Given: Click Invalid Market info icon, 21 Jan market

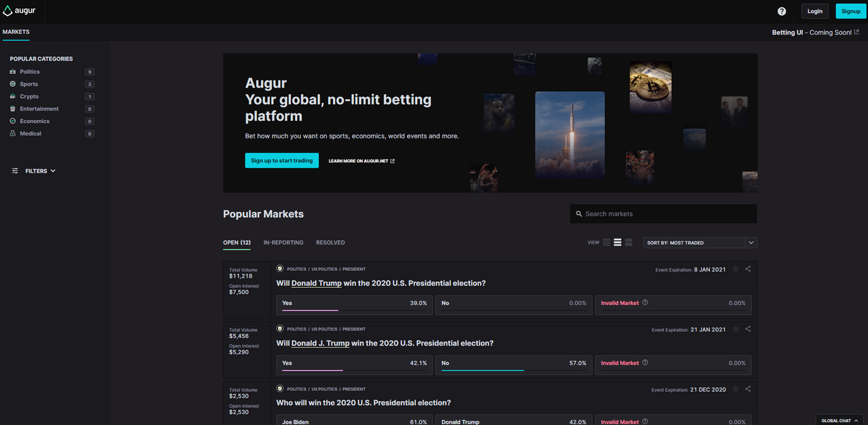Looking at the screenshot, I should pos(645,363).
